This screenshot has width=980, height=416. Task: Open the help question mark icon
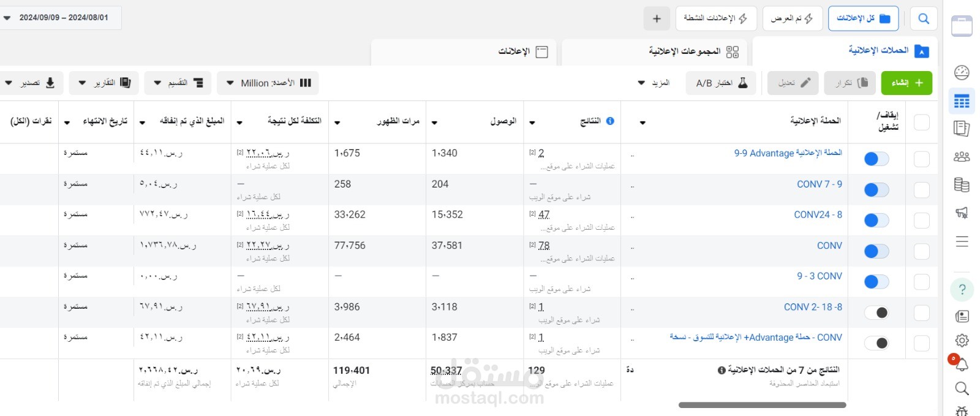(x=962, y=289)
